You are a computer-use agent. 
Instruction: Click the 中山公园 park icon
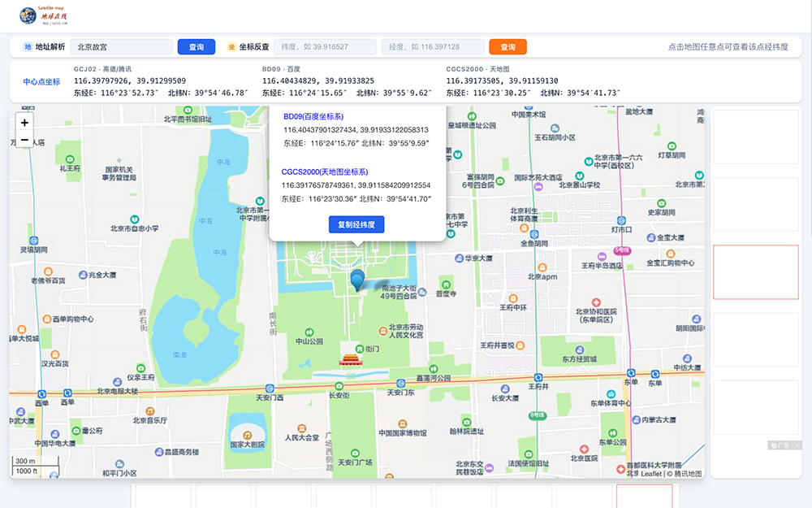coord(309,332)
